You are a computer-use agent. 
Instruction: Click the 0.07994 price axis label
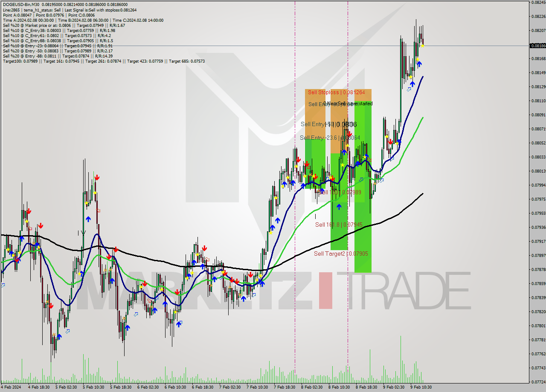point(538,185)
